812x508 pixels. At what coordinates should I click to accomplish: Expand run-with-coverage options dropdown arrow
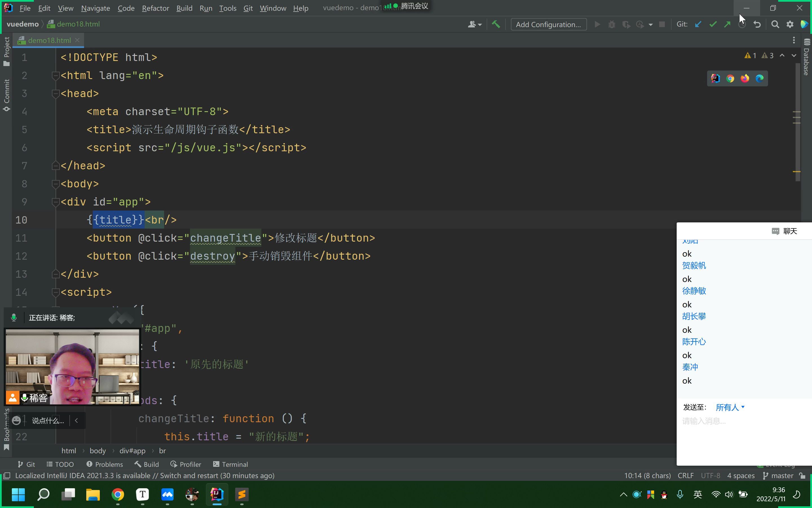(651, 24)
